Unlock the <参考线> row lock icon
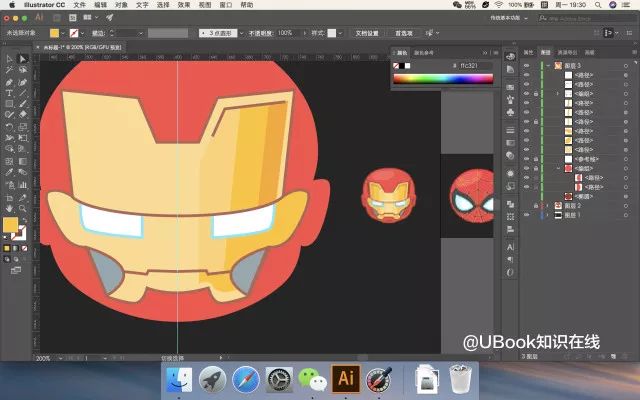 tap(536, 159)
